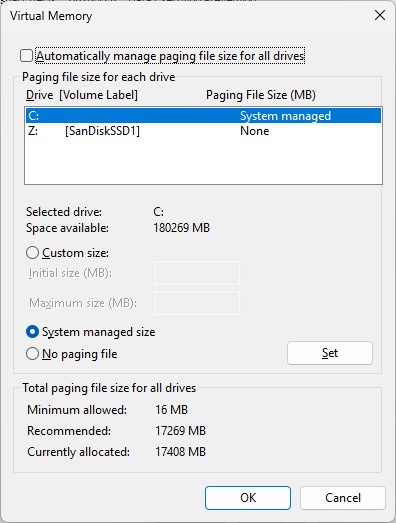Close the Virtual Memory dialog window

(380, 15)
